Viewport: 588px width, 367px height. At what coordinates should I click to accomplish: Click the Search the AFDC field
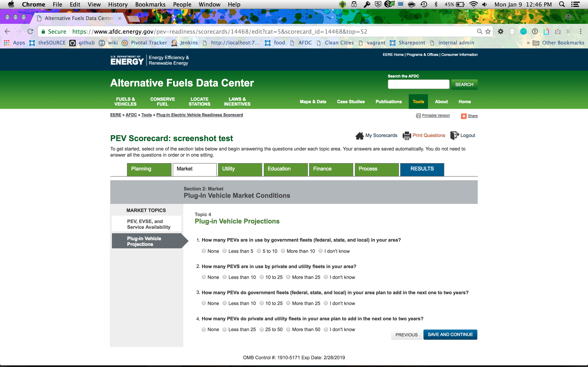click(418, 84)
